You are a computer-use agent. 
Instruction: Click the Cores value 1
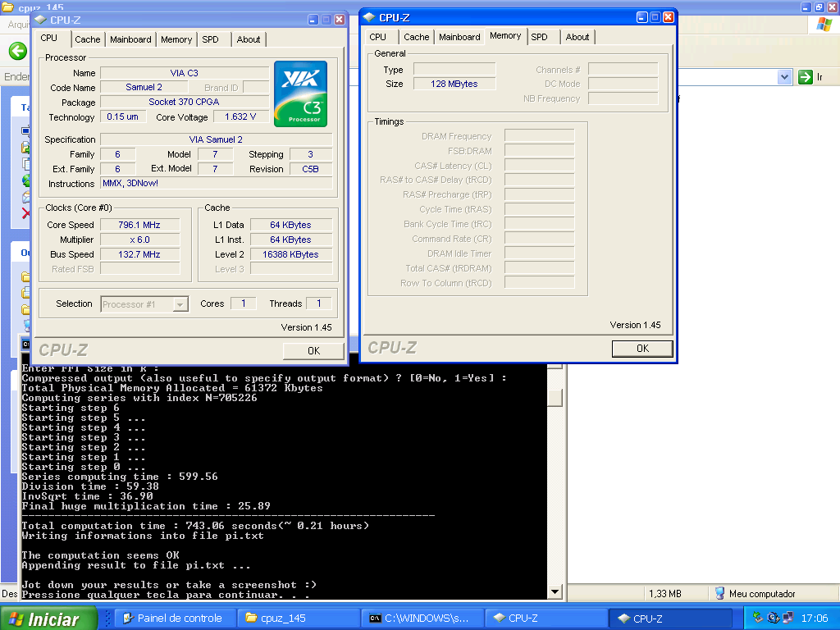[243, 304]
